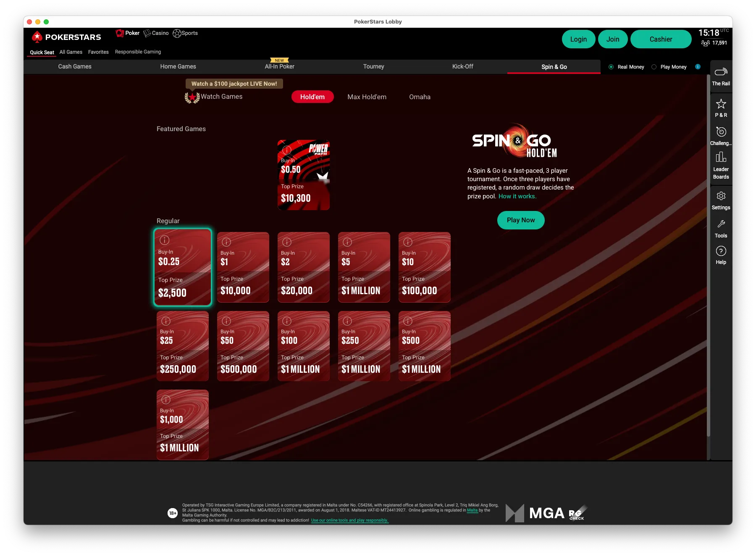The height and width of the screenshot is (556, 756).
Task: Click the RG Check logo
Action: 577,513
